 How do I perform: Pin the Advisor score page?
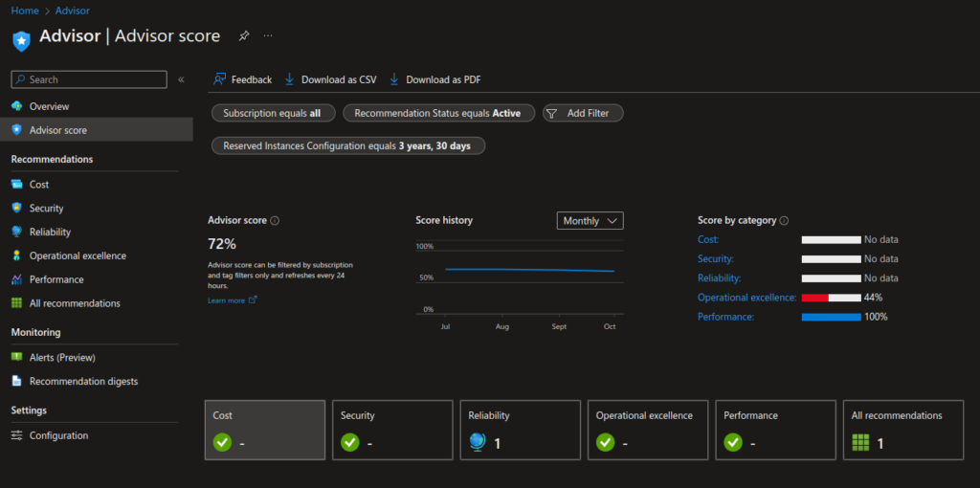click(x=244, y=36)
